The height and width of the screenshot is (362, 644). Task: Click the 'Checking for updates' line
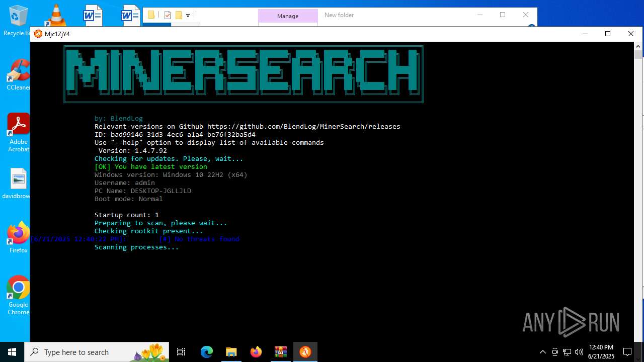[x=169, y=159]
